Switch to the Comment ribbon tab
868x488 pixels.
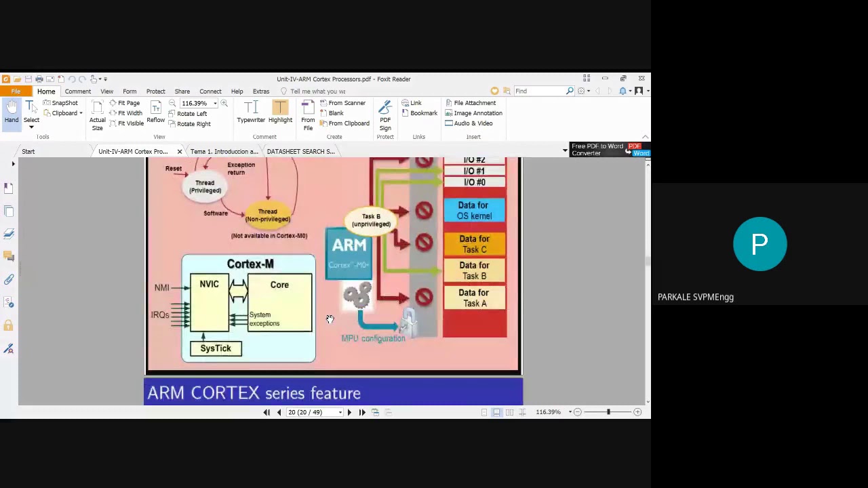coord(77,91)
